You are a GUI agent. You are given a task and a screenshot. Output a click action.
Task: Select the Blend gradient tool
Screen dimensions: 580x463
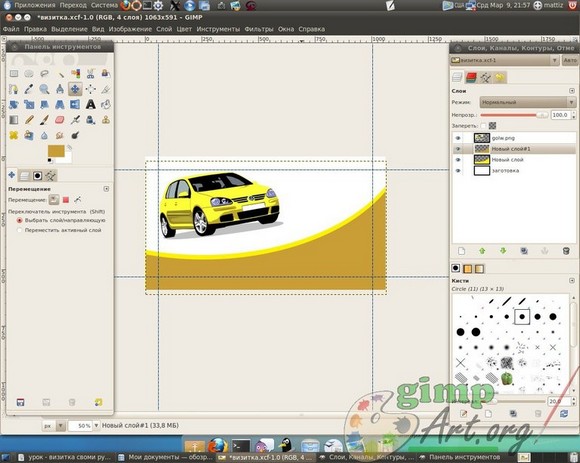pyautogui.click(x=14, y=120)
